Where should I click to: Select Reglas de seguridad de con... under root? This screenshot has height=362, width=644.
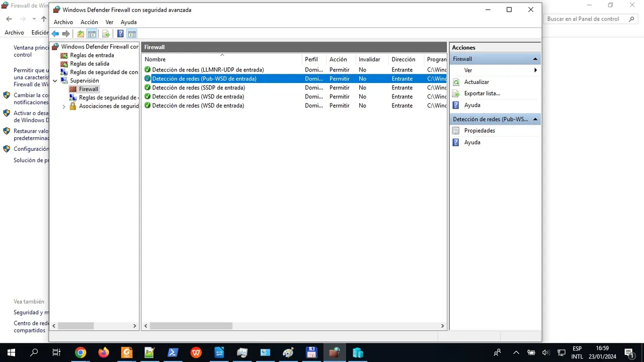104,72
